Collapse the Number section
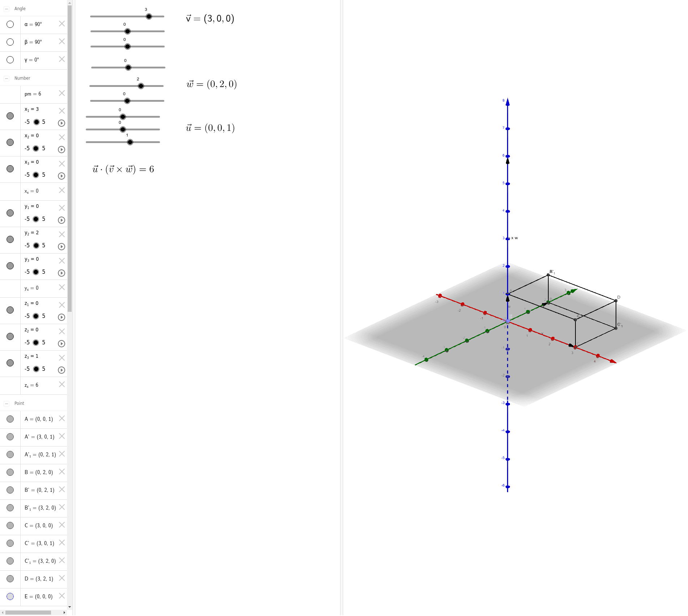Viewport: 688px width, 616px height. point(6,77)
